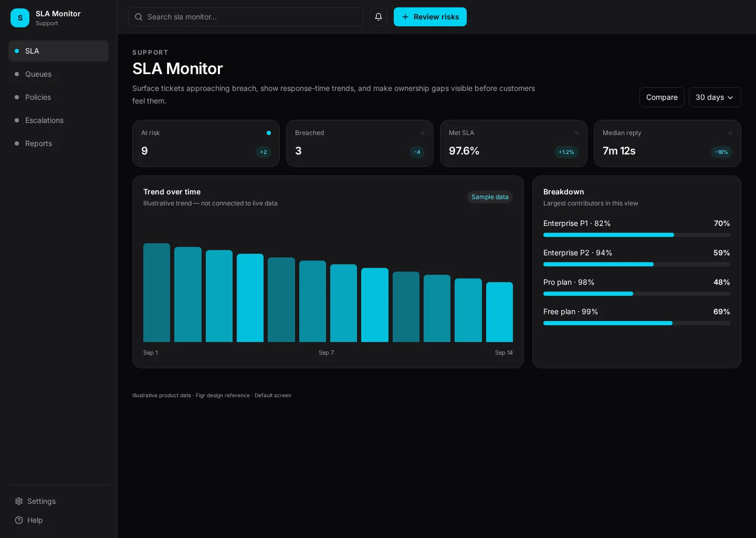Viewport: 756px width, 538px height.
Task: Click Enterprise P2 progress bar
Action: (636, 264)
